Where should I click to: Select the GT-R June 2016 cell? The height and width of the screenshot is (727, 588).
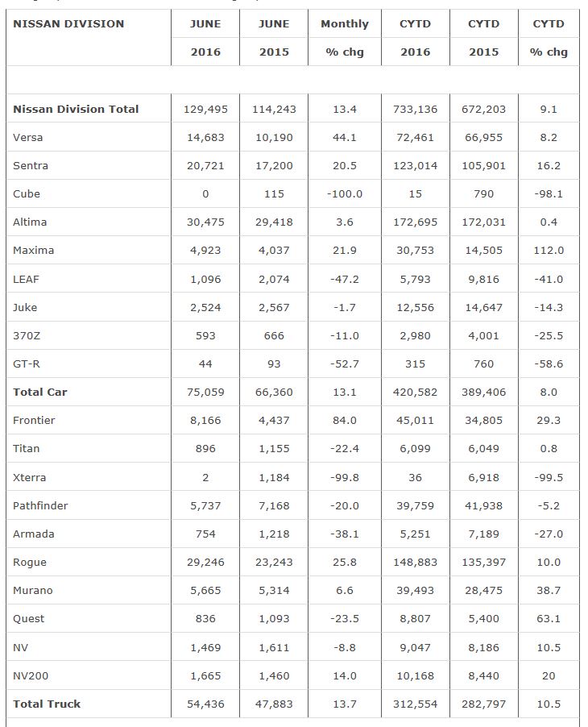205,363
